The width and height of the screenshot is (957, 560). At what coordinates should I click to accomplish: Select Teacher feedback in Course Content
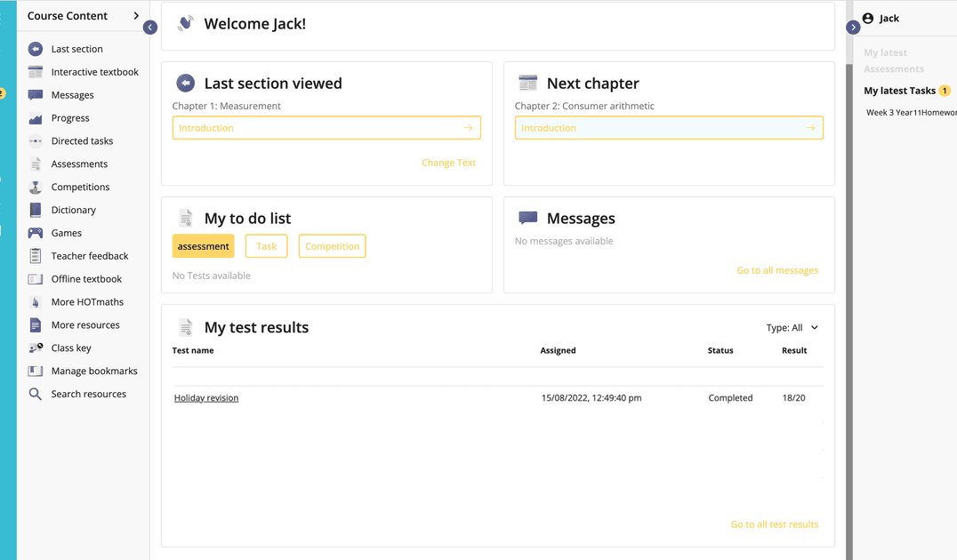89,256
